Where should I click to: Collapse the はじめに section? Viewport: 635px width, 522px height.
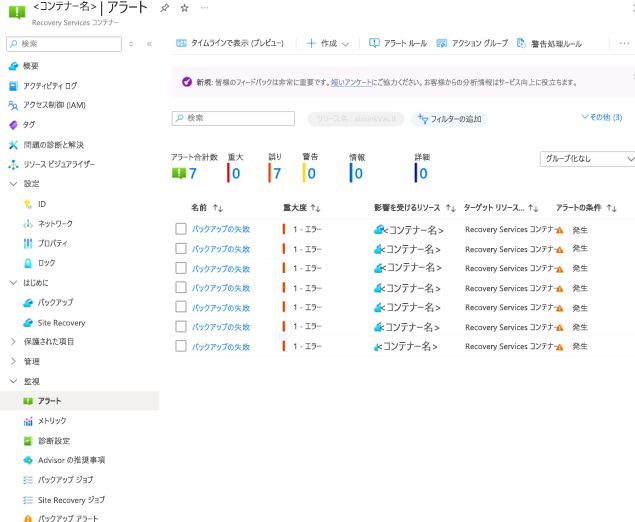point(13,283)
